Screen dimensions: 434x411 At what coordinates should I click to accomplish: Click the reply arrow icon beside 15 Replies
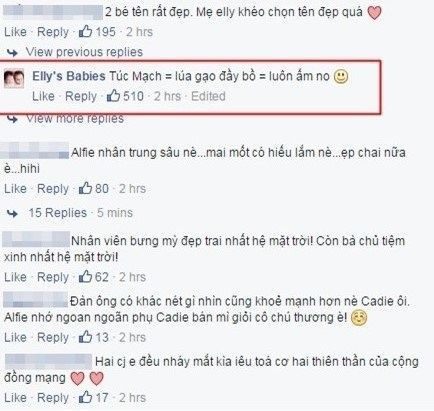coord(12,213)
